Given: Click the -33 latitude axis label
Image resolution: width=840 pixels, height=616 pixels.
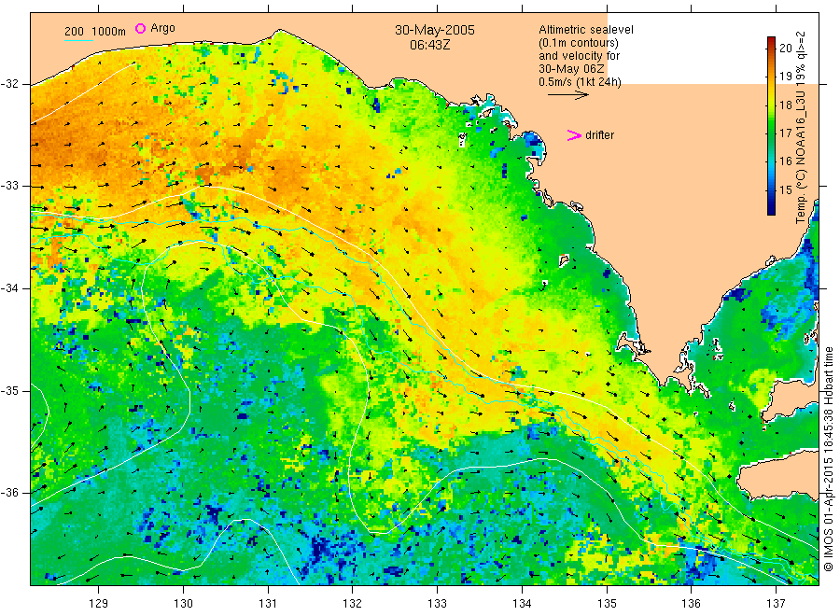Looking at the screenshot, I should point(10,187).
